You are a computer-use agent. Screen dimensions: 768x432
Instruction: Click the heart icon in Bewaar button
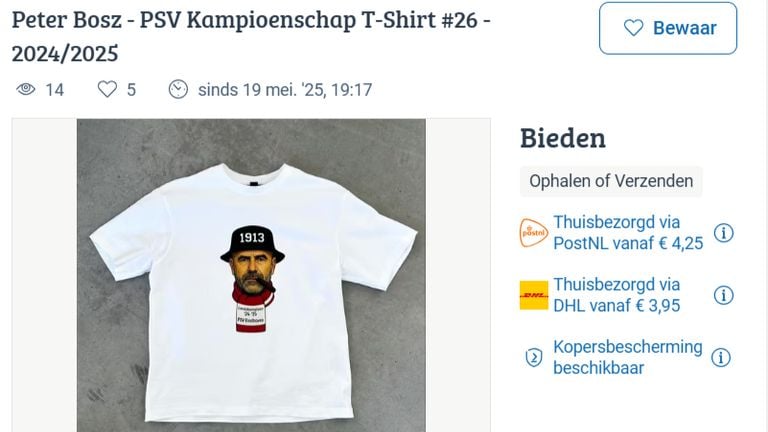point(633,28)
